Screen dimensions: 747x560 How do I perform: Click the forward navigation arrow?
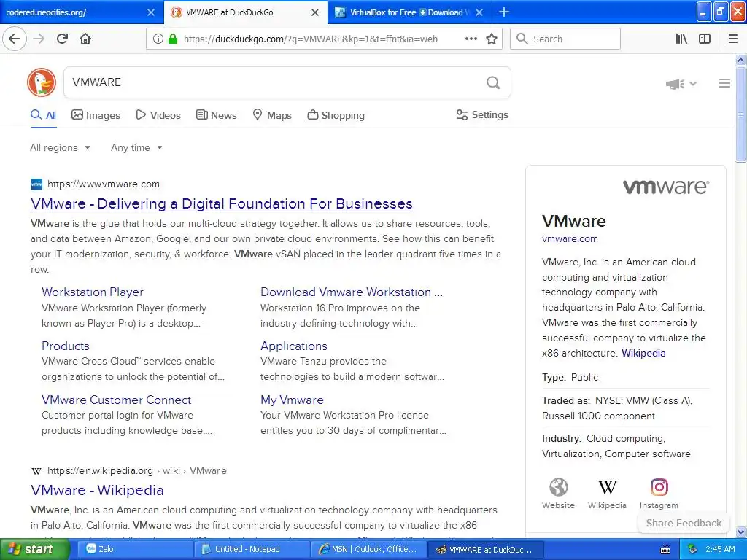pyautogui.click(x=39, y=39)
